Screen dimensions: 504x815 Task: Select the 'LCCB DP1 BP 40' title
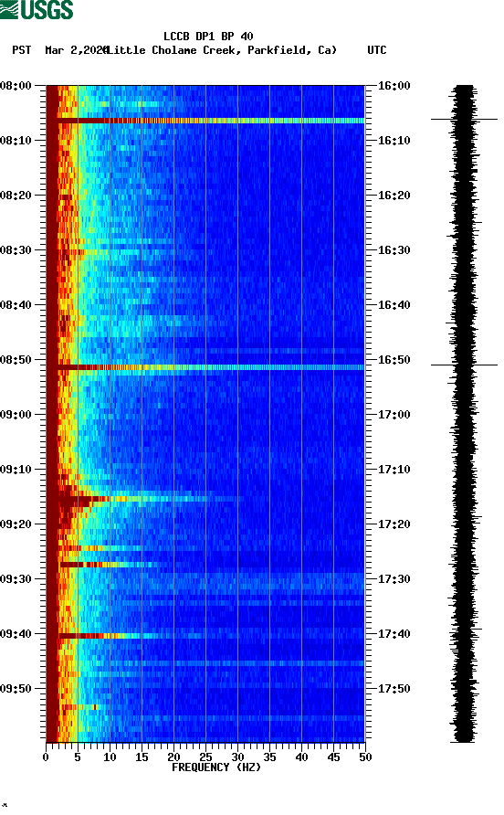[208, 37]
